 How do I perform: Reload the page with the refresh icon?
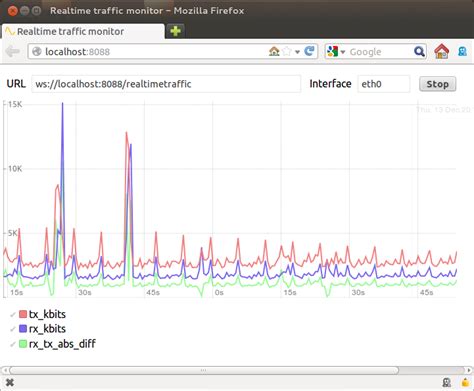[309, 51]
